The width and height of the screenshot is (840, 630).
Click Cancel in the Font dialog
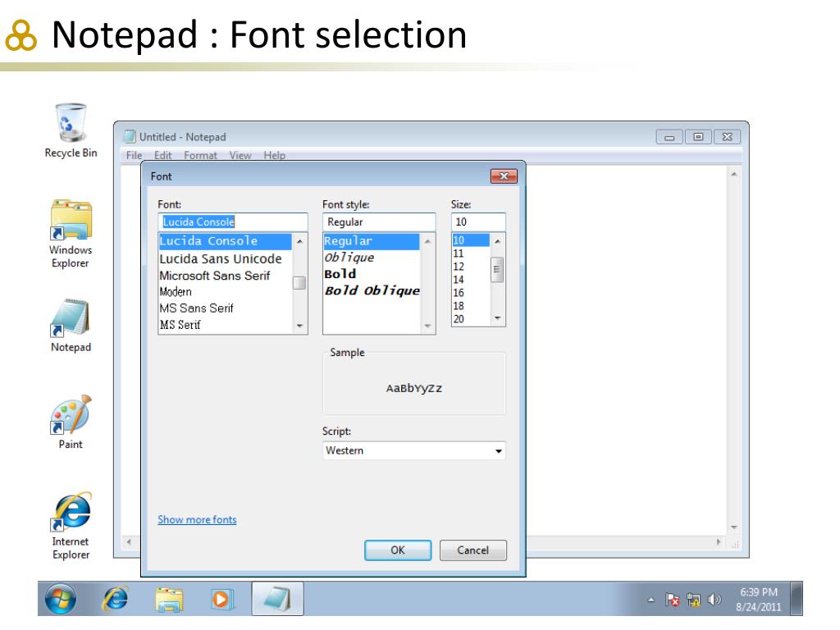point(472,550)
